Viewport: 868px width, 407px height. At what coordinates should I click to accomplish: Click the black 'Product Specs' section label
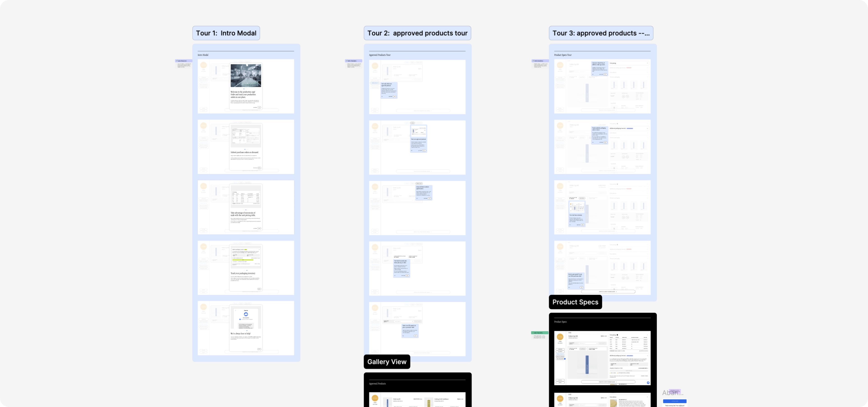pos(575,302)
